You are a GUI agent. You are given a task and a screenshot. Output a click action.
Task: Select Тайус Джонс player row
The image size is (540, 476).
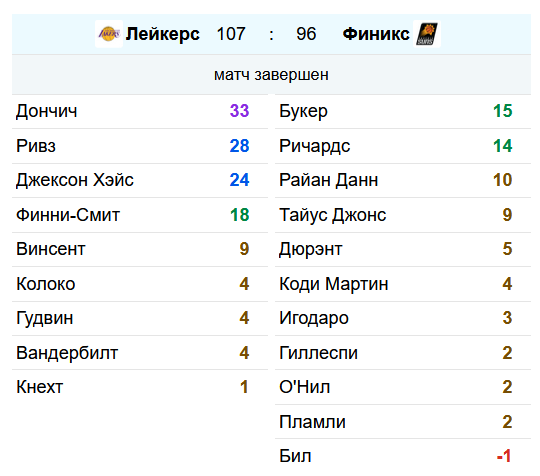click(x=403, y=215)
